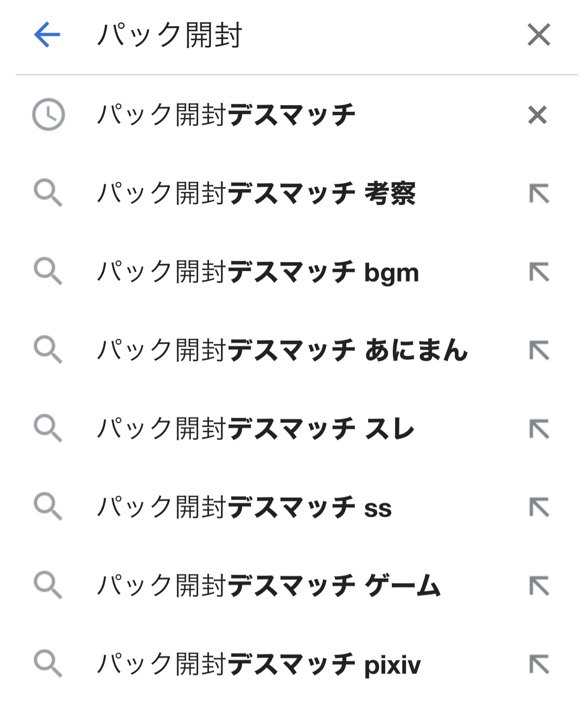Select the パック開封デスマッチ ss suggestion
This screenshot has width=588, height=721.
tap(244, 507)
